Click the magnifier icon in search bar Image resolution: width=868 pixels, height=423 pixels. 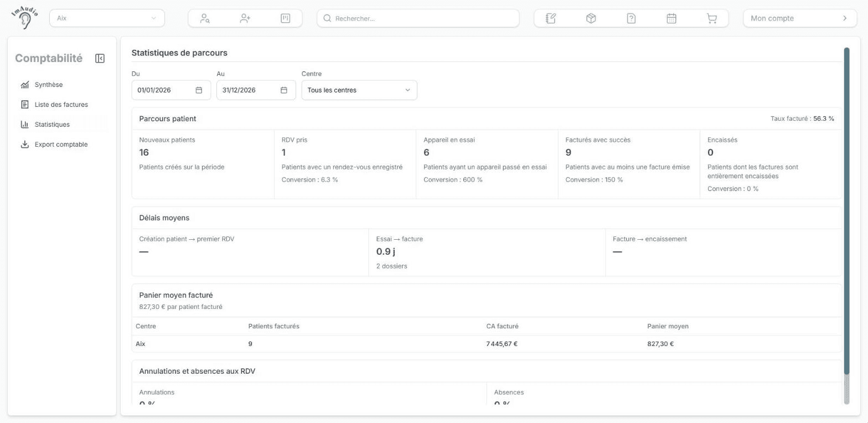pyautogui.click(x=327, y=18)
